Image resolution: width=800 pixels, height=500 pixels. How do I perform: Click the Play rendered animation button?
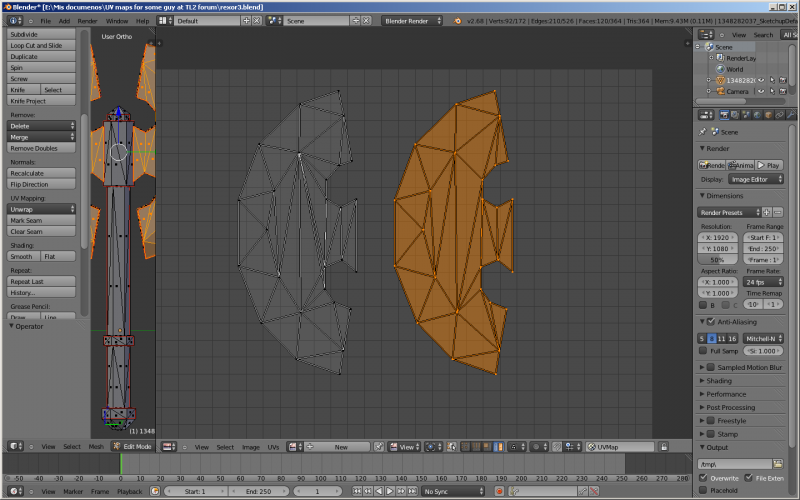[x=770, y=165]
